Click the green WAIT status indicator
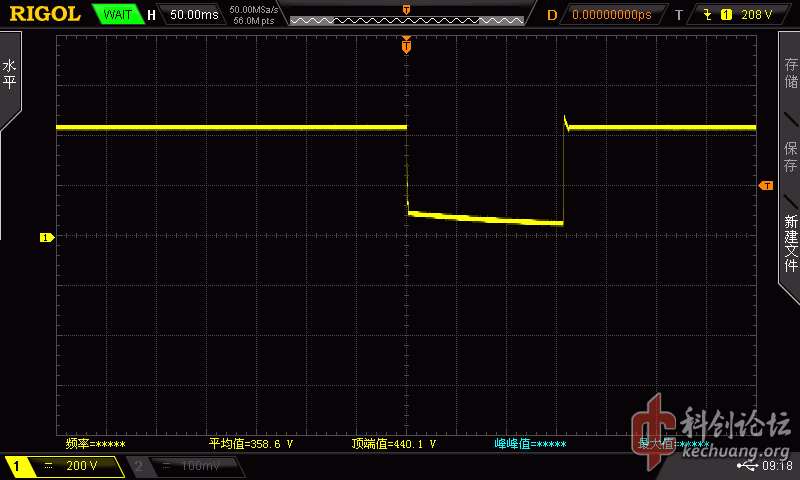 [x=116, y=15]
